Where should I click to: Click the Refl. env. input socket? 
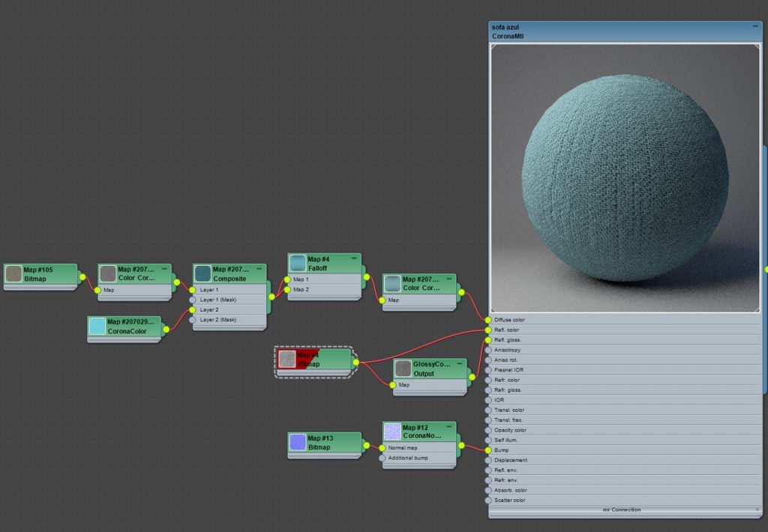pyautogui.click(x=487, y=471)
